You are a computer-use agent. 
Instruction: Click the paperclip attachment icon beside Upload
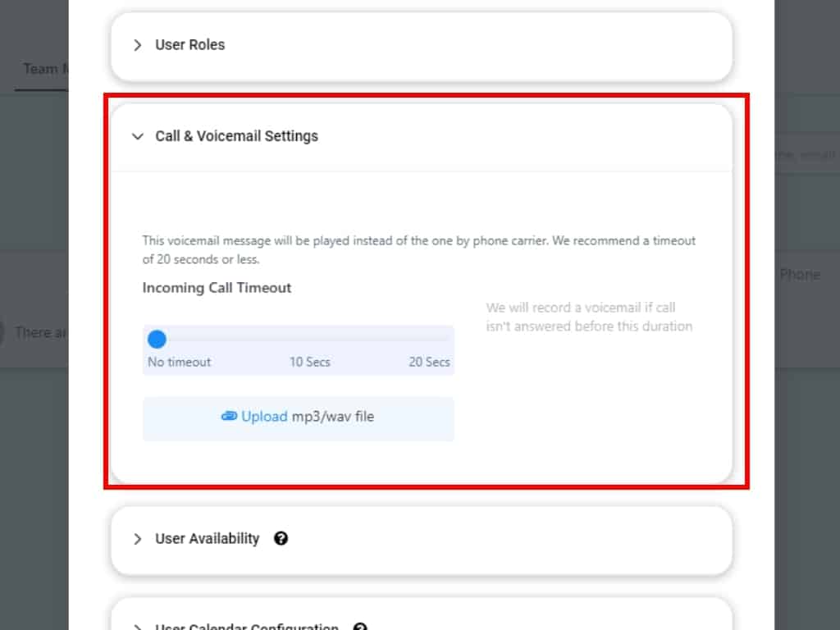pyautogui.click(x=229, y=417)
